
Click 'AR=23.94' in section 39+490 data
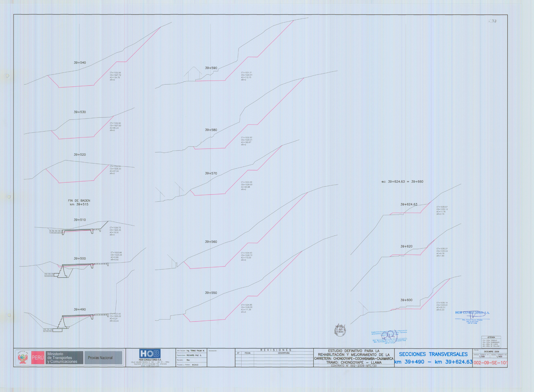[114, 321]
